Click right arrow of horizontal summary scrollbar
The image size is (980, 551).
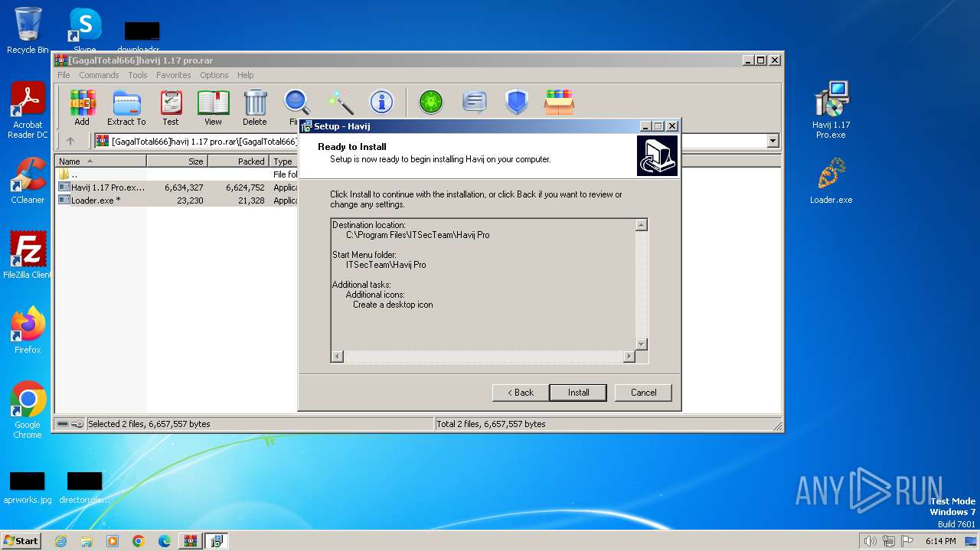629,357
